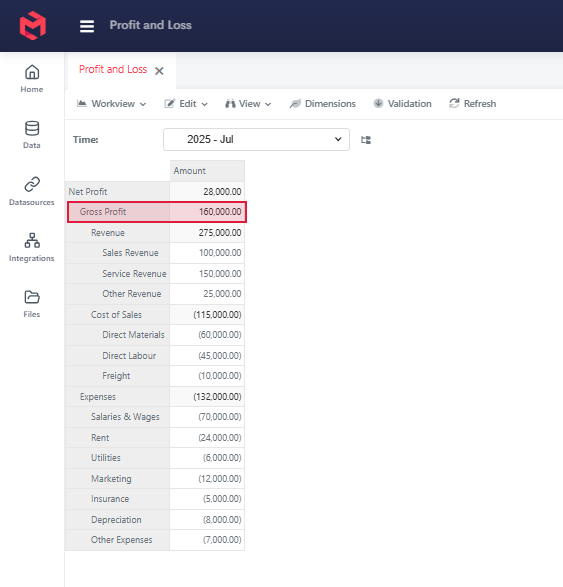Select the Sales Revenue row label

(118, 253)
